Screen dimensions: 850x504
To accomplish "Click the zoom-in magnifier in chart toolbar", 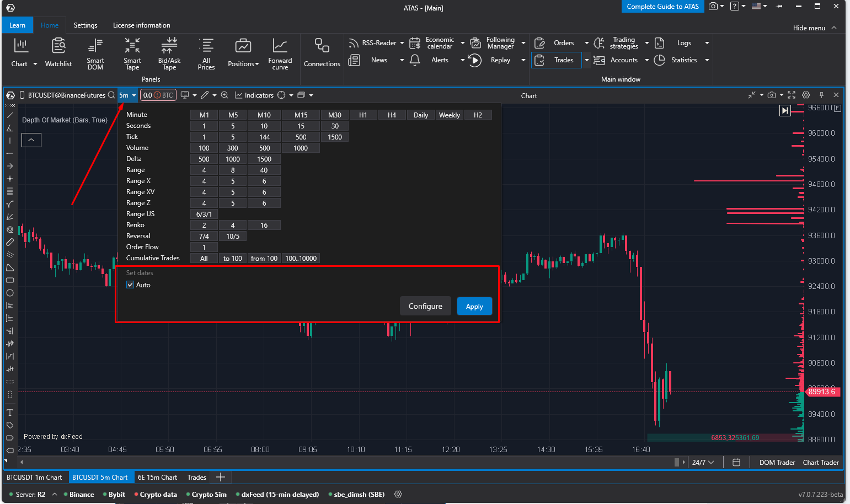I will pos(224,95).
